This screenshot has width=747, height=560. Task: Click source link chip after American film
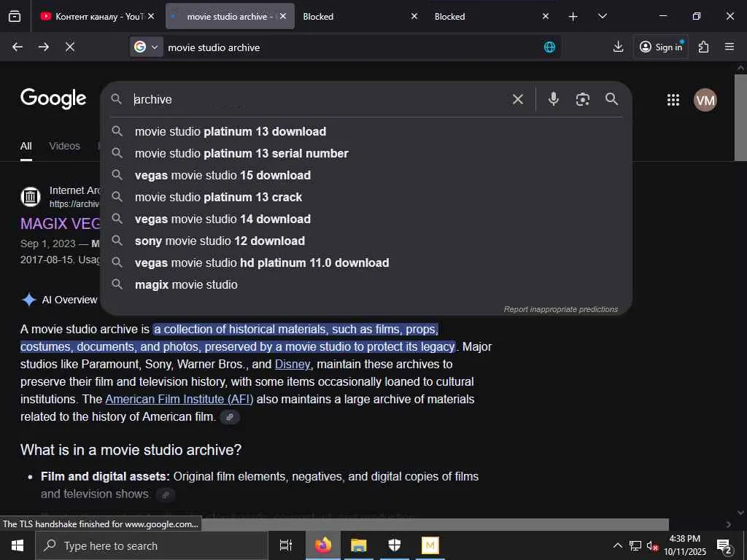(x=230, y=417)
